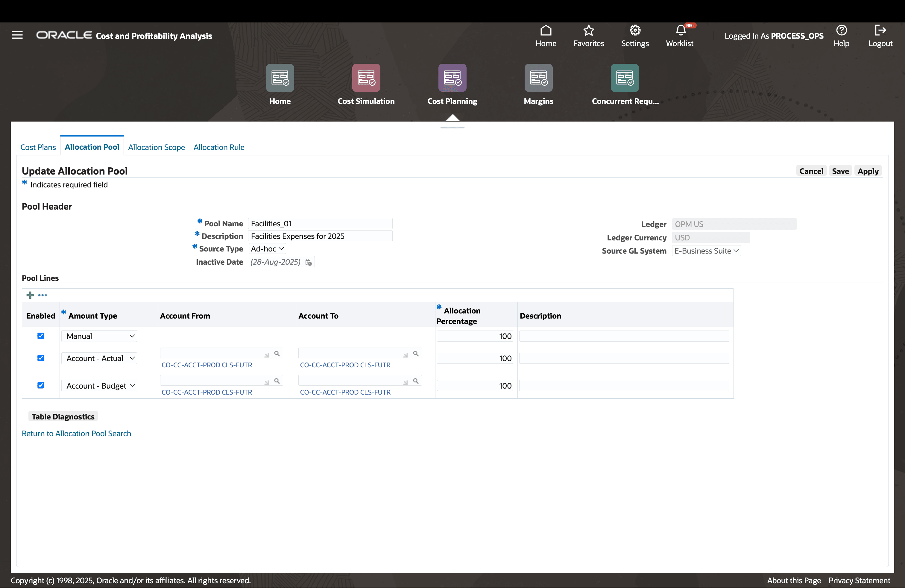Open the Favorites star icon
This screenshot has height=588, width=905.
coord(588,31)
